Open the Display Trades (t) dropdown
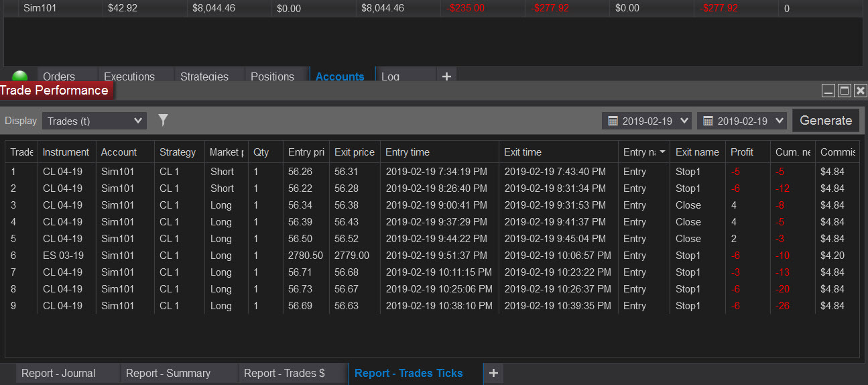This screenshot has height=385, width=868. click(94, 121)
